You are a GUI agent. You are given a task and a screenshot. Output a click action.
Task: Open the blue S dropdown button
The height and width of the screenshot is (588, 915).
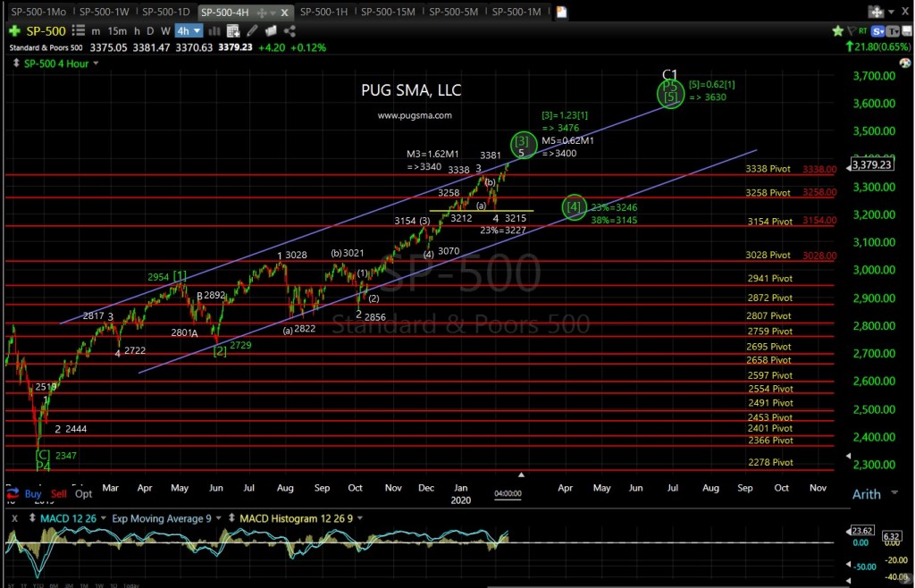tap(877, 31)
